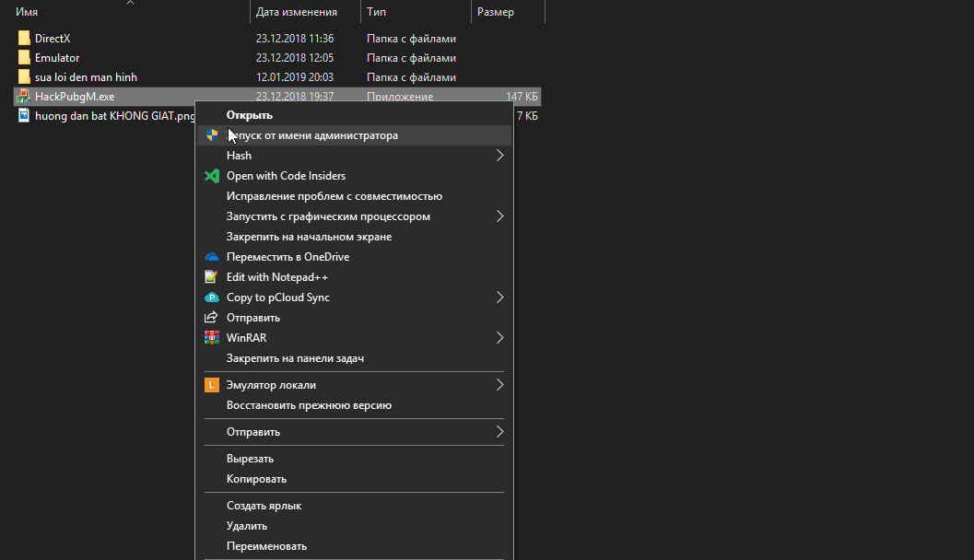Expand the Hash submenu arrow
Viewport: 974px width, 560px height.
tap(499, 156)
